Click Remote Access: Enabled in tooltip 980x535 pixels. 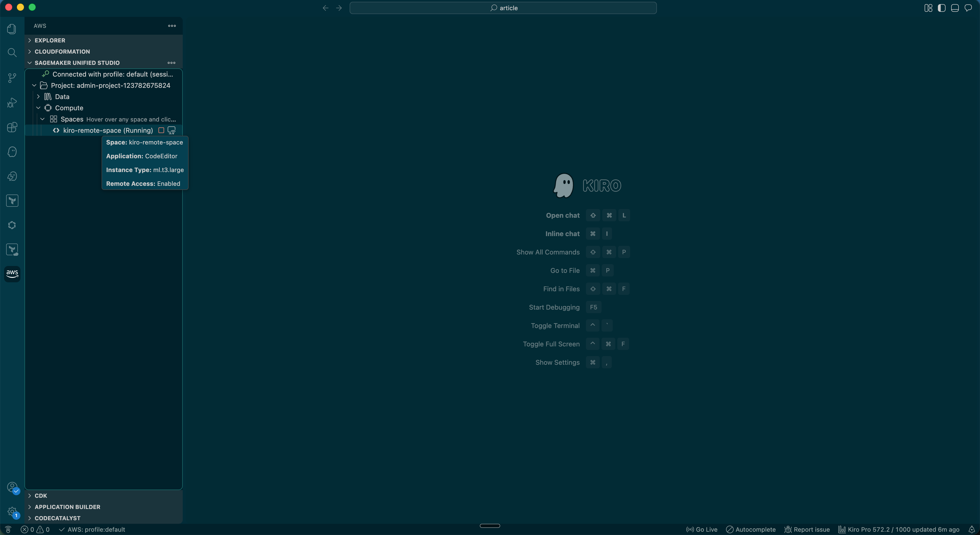[143, 184]
